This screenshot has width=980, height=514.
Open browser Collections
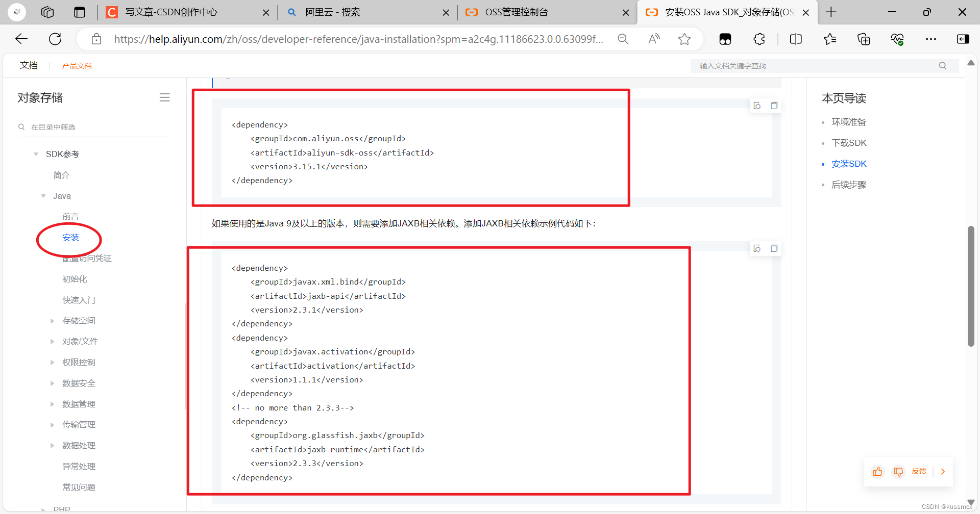[864, 39]
